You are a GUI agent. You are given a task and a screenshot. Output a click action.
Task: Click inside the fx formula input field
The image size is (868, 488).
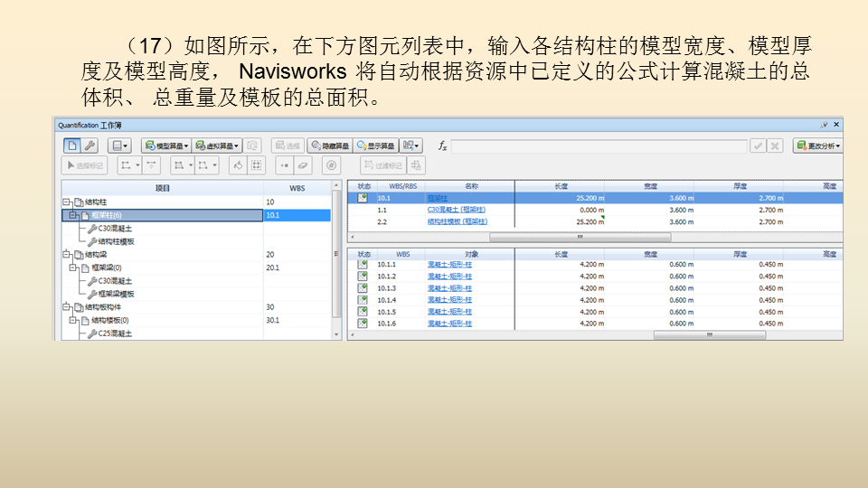click(599, 146)
